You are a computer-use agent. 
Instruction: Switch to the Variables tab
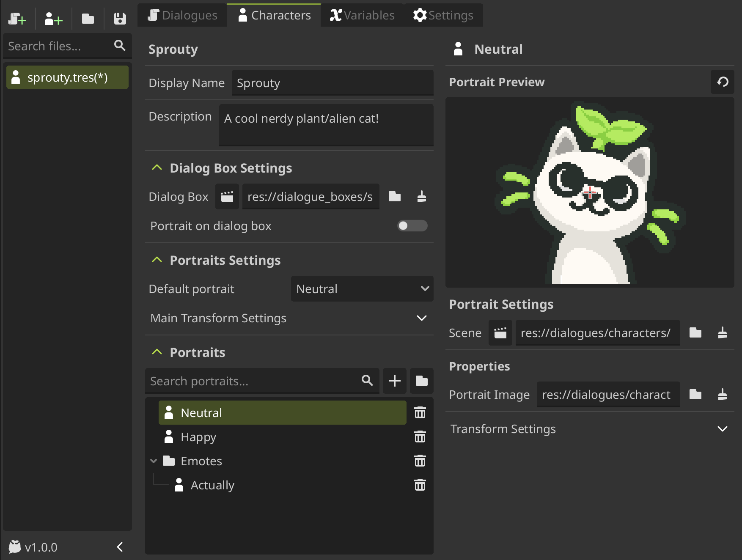tap(362, 15)
